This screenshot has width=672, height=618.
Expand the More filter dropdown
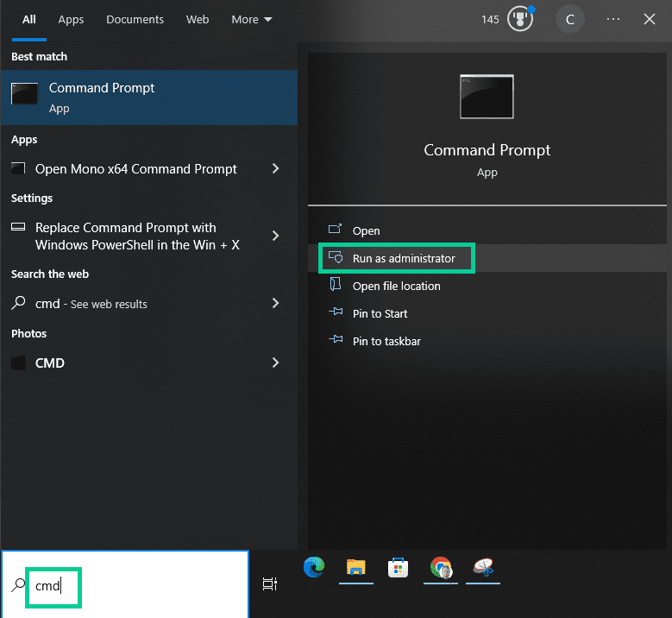tap(251, 19)
